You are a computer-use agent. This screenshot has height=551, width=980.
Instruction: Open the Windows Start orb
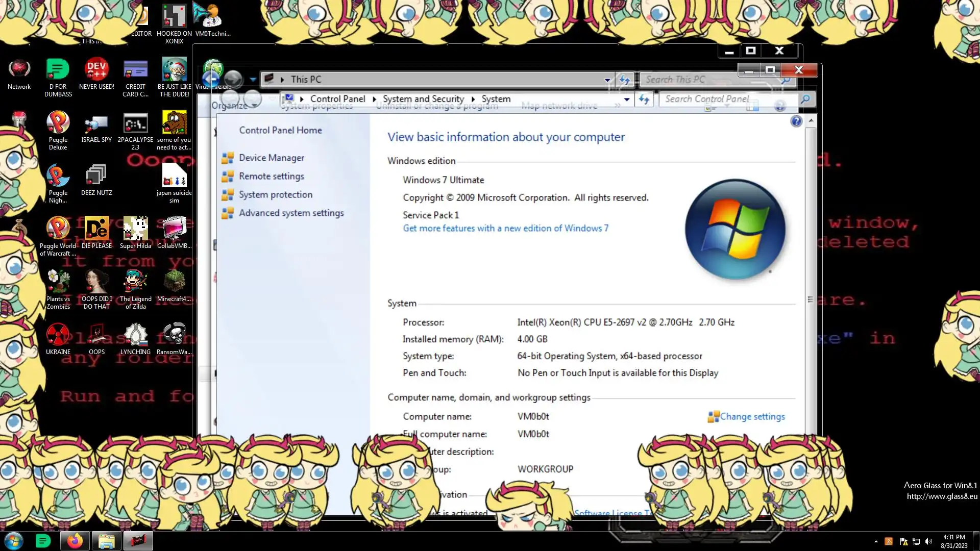(14, 541)
